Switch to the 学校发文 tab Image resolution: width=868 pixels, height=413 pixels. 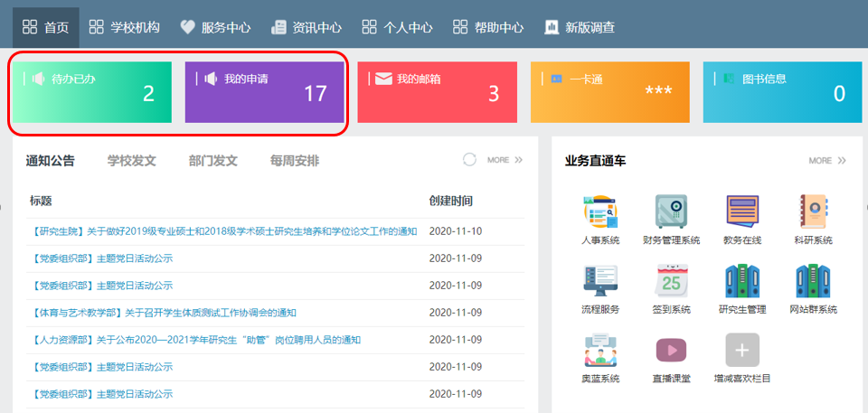(x=132, y=161)
